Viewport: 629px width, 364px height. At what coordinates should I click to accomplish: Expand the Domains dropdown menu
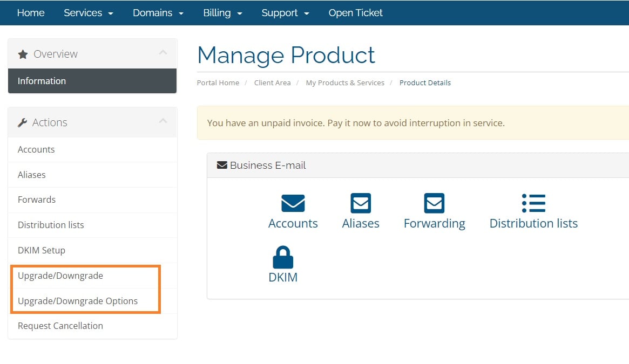pyautogui.click(x=158, y=13)
